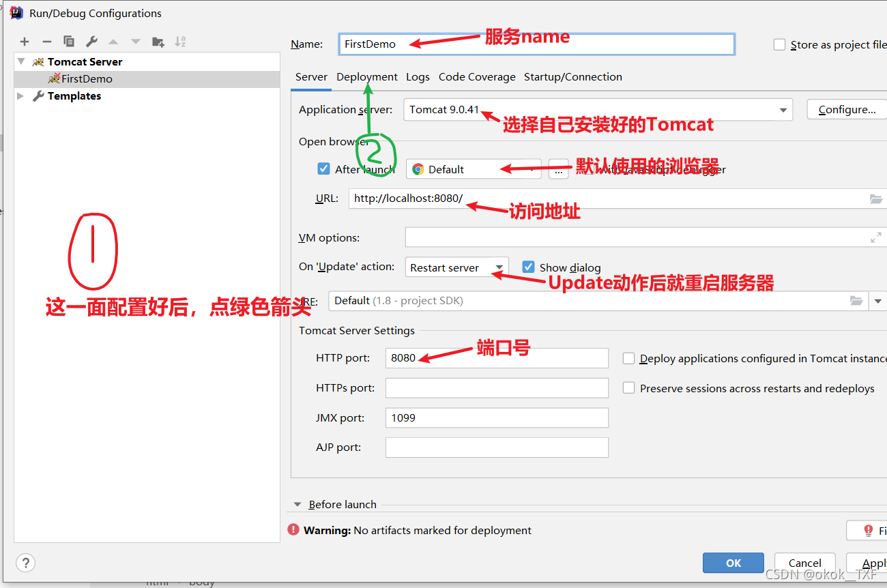Switch to the Deployment tab

click(367, 77)
